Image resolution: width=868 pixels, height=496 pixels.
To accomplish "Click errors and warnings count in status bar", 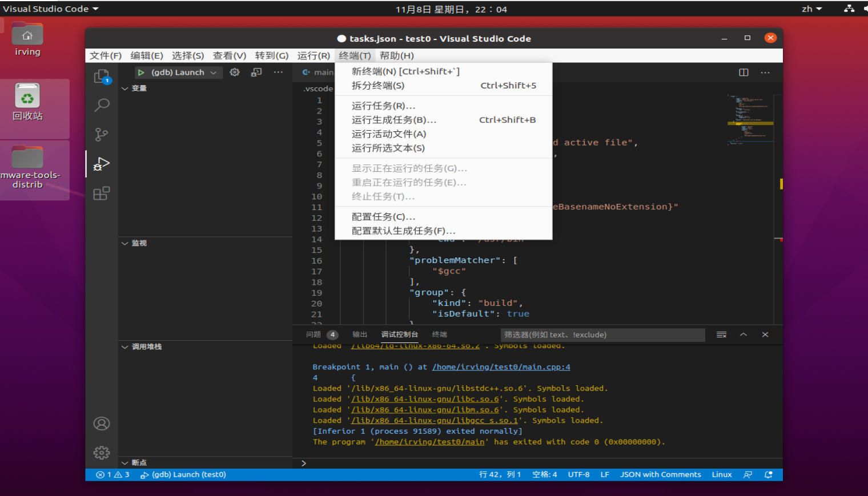I will [113, 475].
